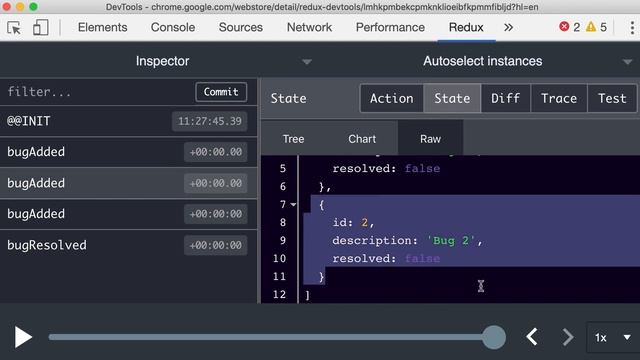Viewport: 640px width, 360px height.
Task: Click the Commit button
Action: pyautogui.click(x=221, y=92)
